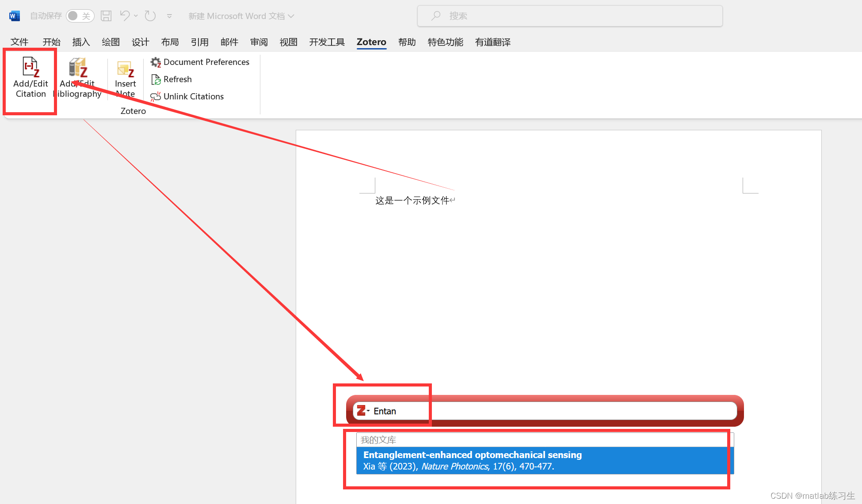Image resolution: width=862 pixels, height=504 pixels.
Task: Click the Refresh citations icon
Action: pyautogui.click(x=156, y=80)
